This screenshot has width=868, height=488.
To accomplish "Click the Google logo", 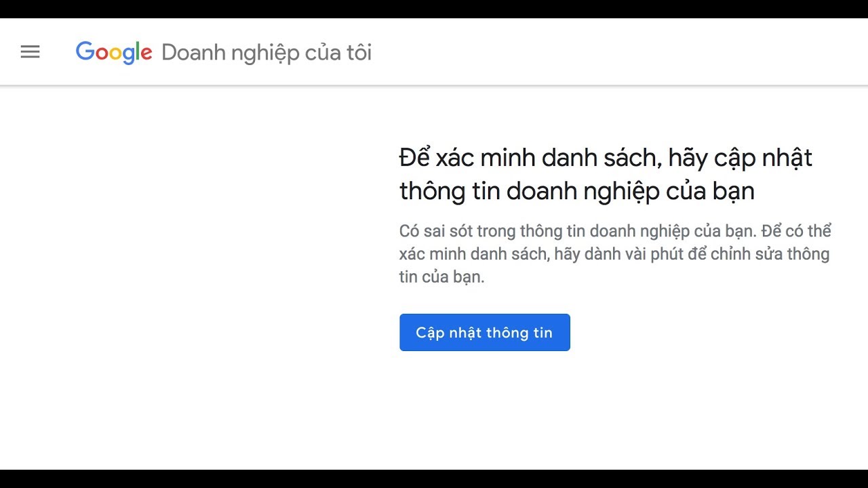I will coord(114,52).
